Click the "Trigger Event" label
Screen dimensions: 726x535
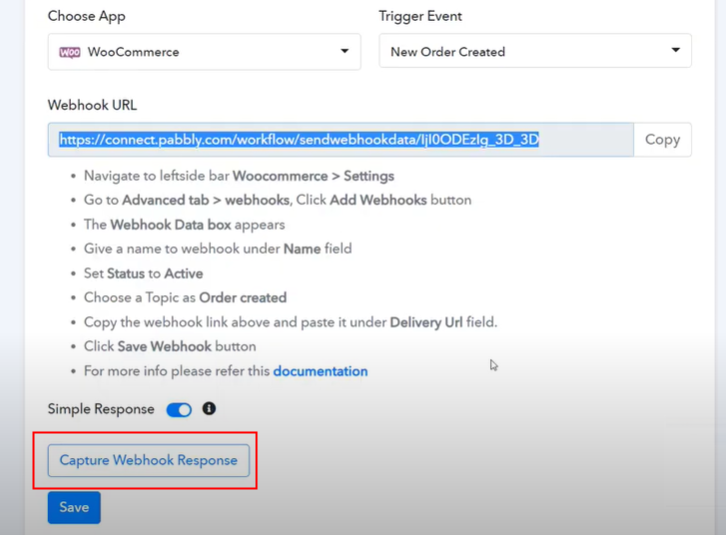pos(420,16)
